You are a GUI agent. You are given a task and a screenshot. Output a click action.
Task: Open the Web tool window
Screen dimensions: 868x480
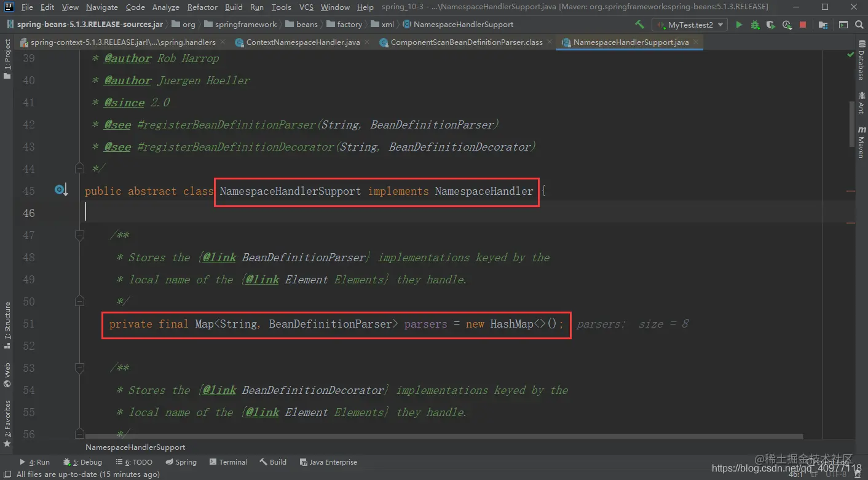[7, 375]
